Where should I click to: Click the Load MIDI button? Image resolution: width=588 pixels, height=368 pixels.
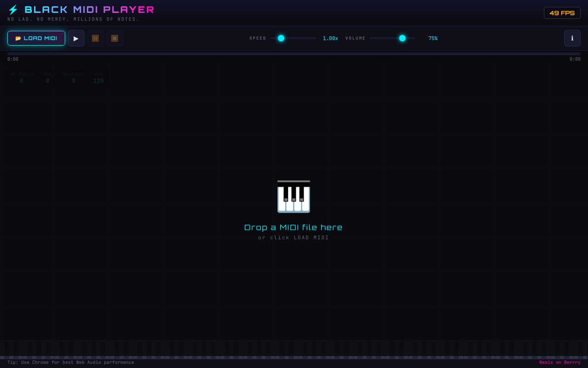click(x=36, y=38)
